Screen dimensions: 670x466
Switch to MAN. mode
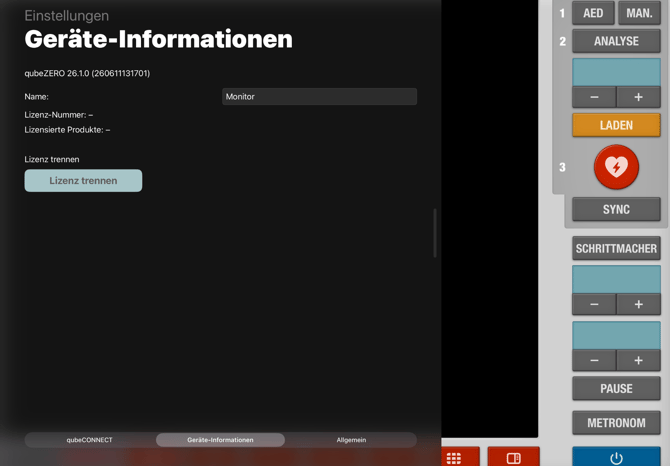pyautogui.click(x=639, y=13)
